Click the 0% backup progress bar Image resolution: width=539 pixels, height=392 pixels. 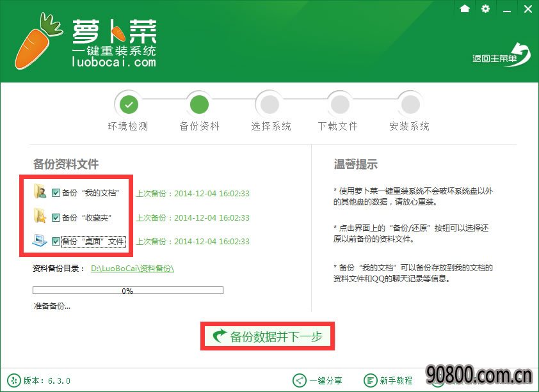(x=128, y=290)
